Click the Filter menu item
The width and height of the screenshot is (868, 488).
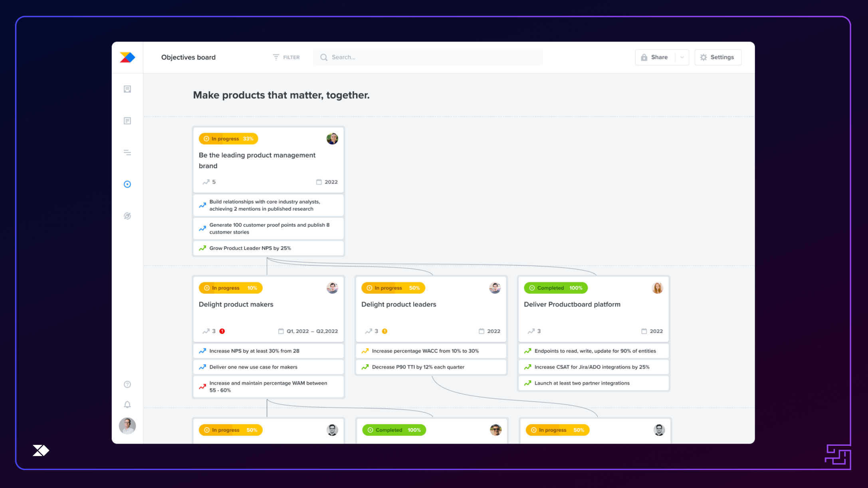point(287,57)
